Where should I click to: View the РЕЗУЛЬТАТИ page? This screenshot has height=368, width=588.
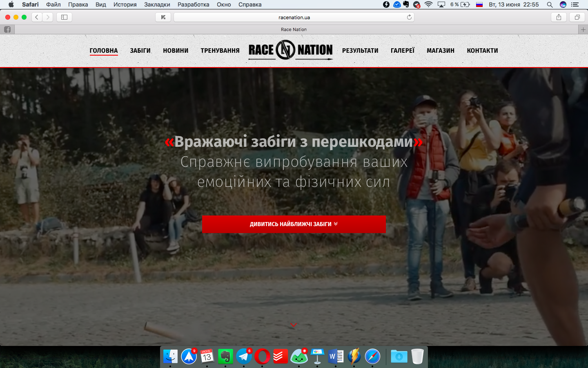tap(360, 51)
